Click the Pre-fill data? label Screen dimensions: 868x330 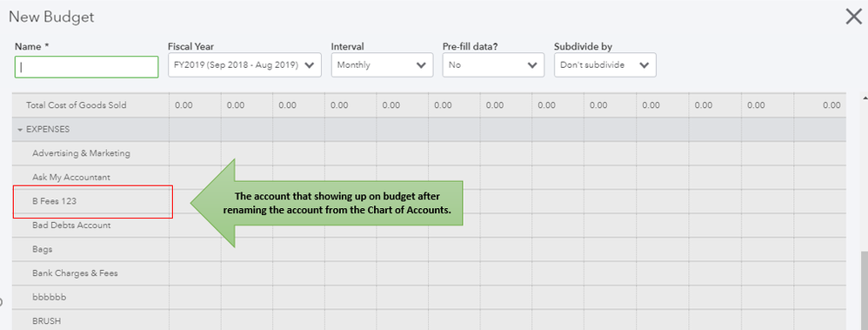pyautogui.click(x=470, y=47)
